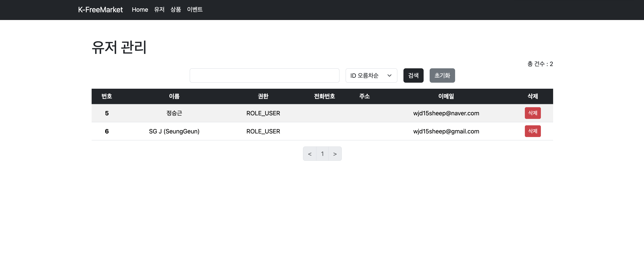The image size is (644, 268).
Task: Focus the user search text field
Action: [264, 75]
